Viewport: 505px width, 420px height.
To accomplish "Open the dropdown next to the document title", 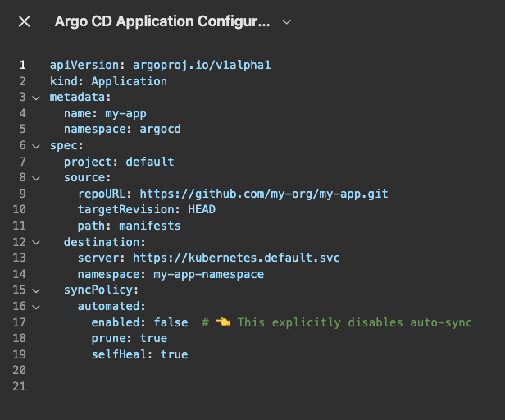I will pyautogui.click(x=286, y=22).
